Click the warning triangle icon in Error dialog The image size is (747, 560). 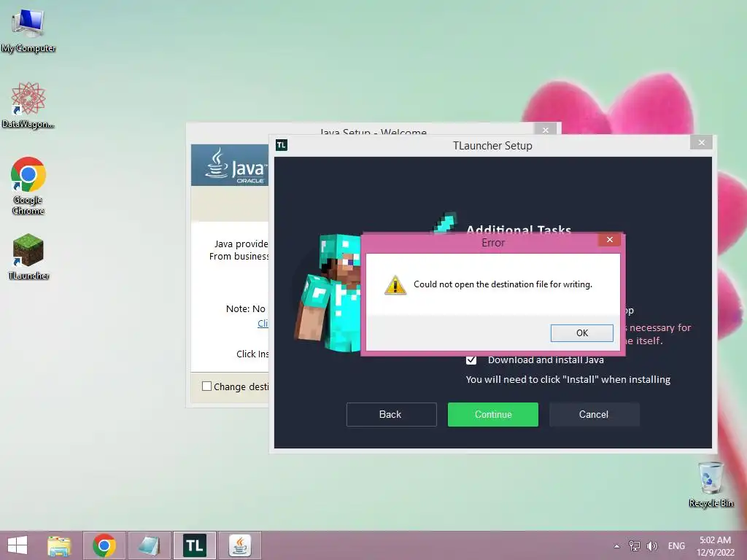click(x=395, y=285)
